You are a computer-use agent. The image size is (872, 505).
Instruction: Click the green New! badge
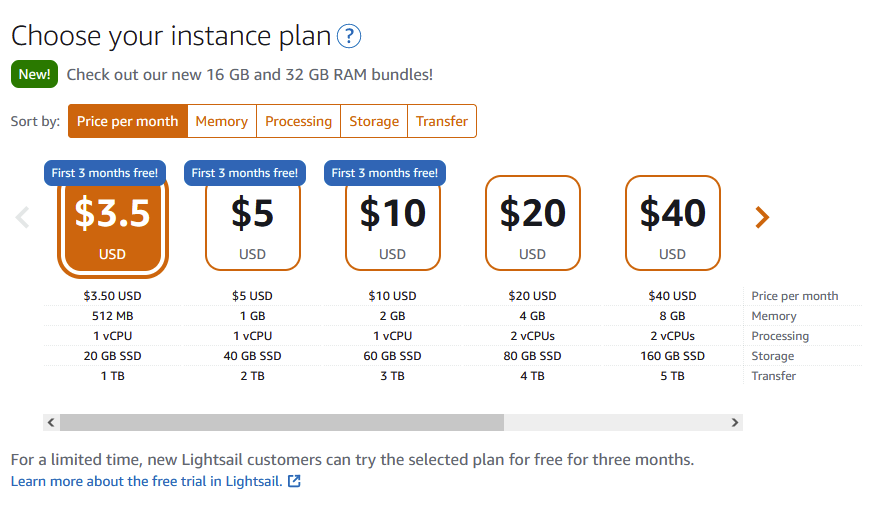[34, 74]
